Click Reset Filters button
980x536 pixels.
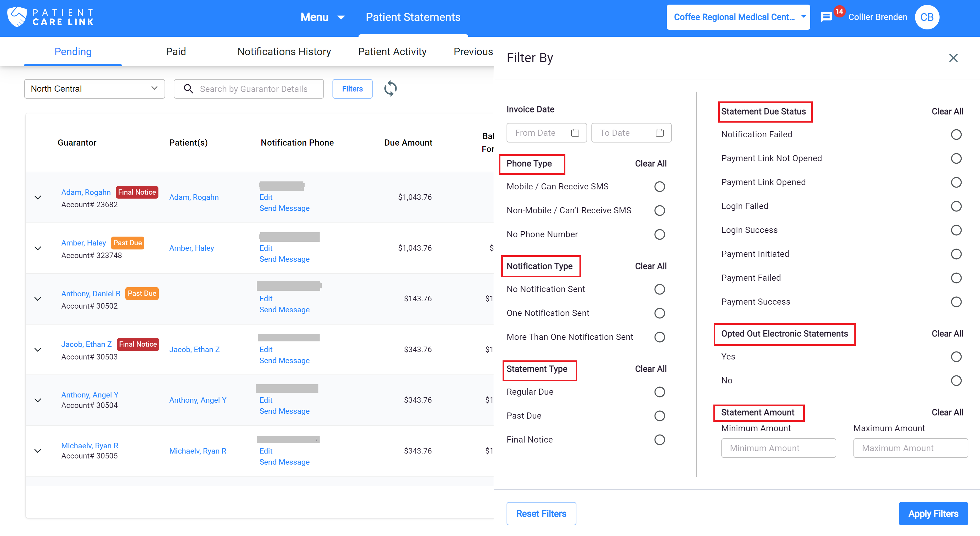[541, 514]
